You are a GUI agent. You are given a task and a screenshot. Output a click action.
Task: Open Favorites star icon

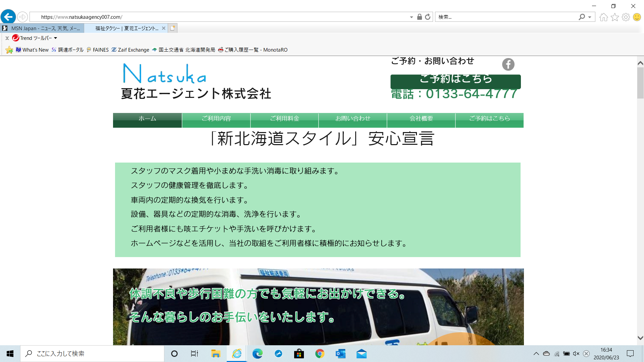click(x=615, y=17)
